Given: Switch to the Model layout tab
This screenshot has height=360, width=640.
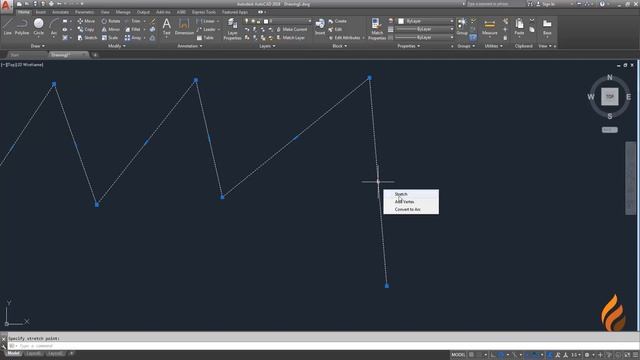Looking at the screenshot, I should click(x=13, y=353).
